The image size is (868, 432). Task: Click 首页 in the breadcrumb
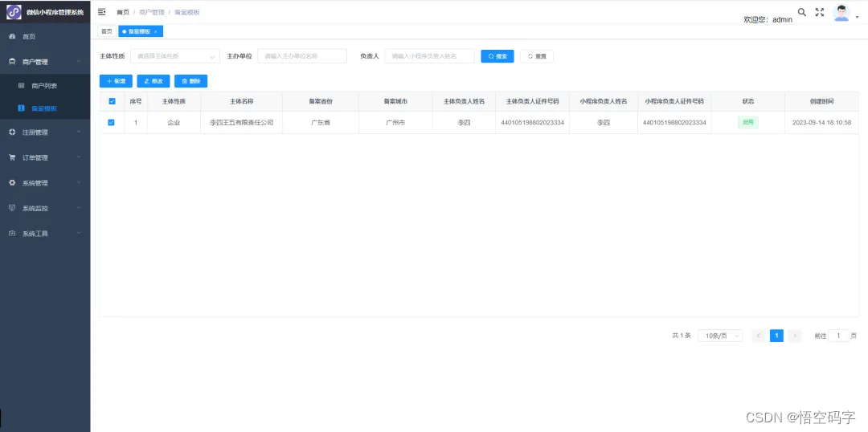tap(123, 12)
